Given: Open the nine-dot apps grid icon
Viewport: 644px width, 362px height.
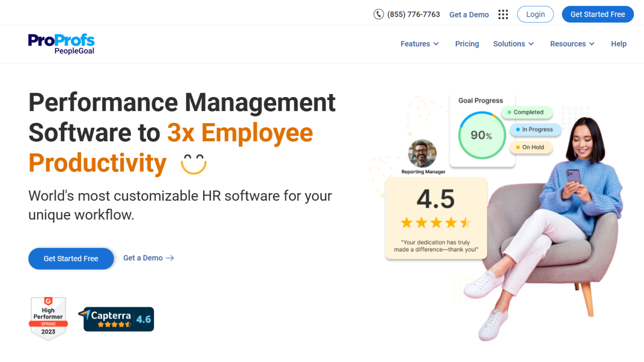Looking at the screenshot, I should coord(503,15).
